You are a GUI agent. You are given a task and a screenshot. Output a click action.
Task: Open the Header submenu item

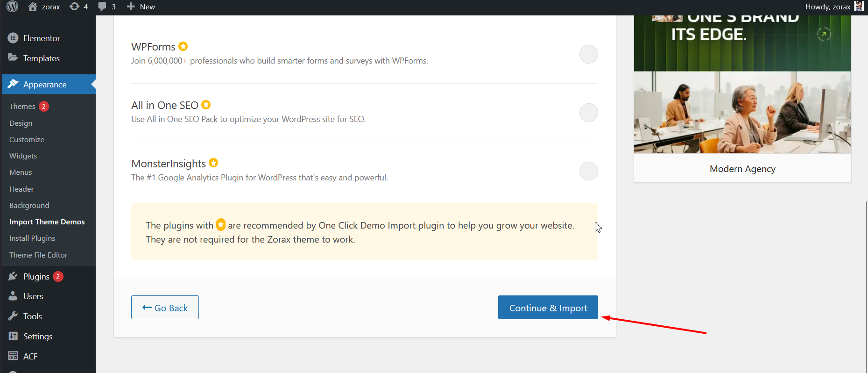click(21, 189)
